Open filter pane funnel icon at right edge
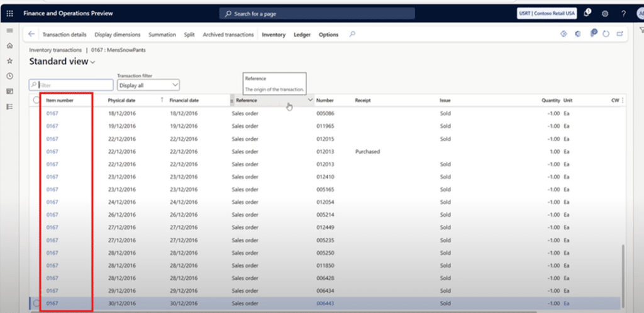Image resolution: width=644 pixels, height=313 pixels. (x=641, y=30)
